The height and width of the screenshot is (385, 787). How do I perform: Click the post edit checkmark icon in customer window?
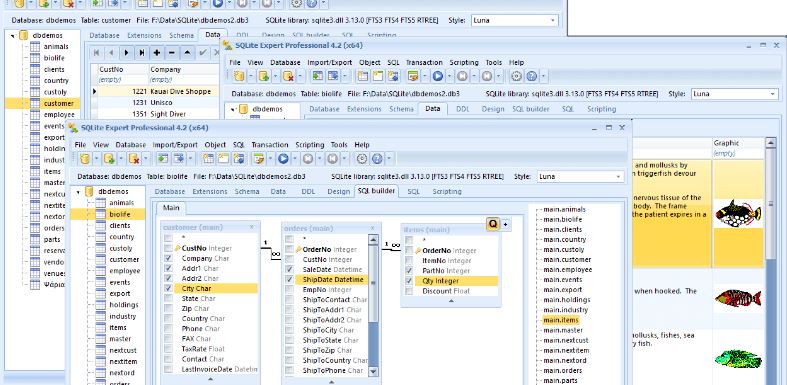click(203, 52)
